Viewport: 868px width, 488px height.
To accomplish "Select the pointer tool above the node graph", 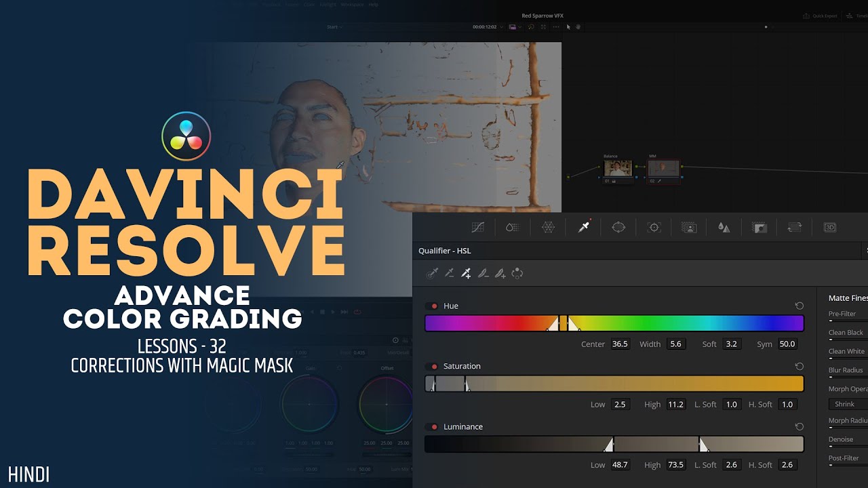I will (x=568, y=26).
